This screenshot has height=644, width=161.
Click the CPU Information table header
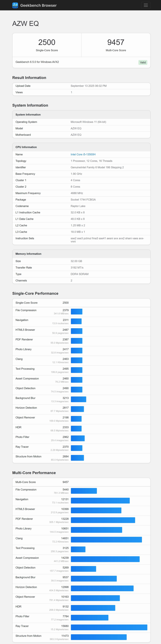click(x=26, y=147)
